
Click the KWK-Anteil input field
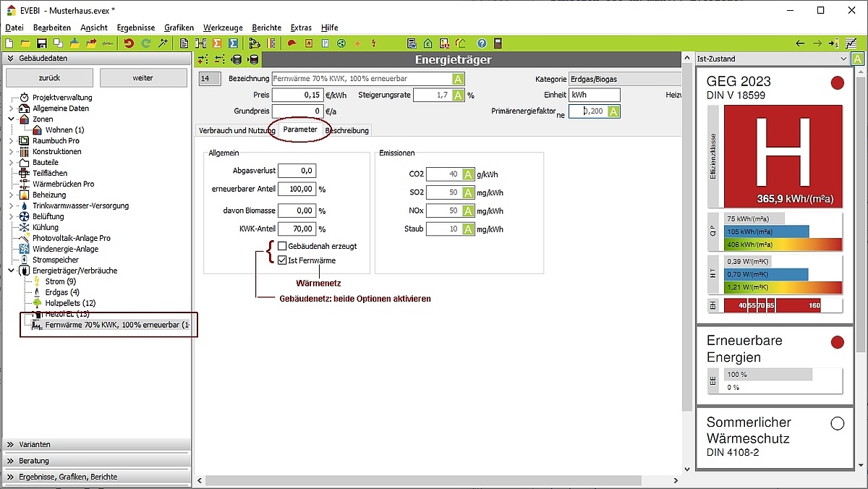(x=297, y=229)
